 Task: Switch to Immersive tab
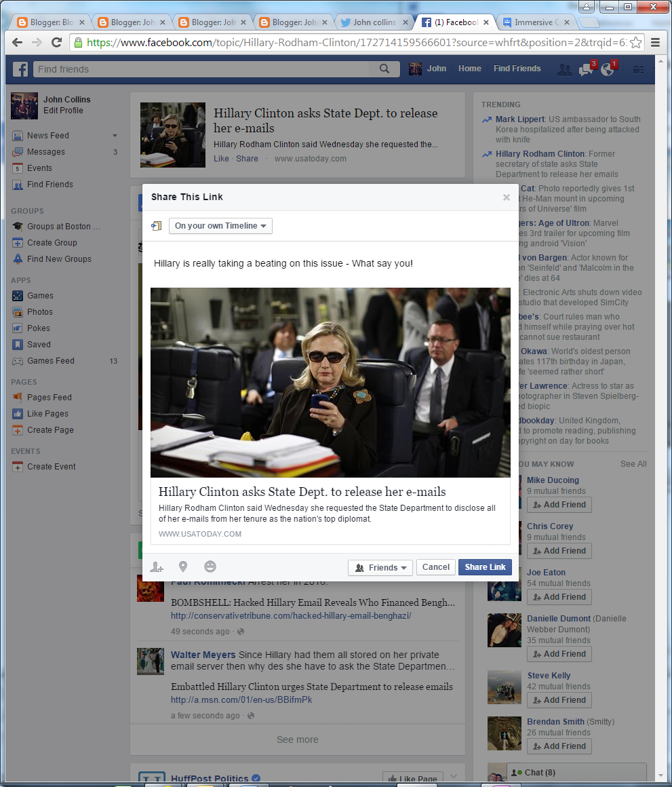pos(536,22)
